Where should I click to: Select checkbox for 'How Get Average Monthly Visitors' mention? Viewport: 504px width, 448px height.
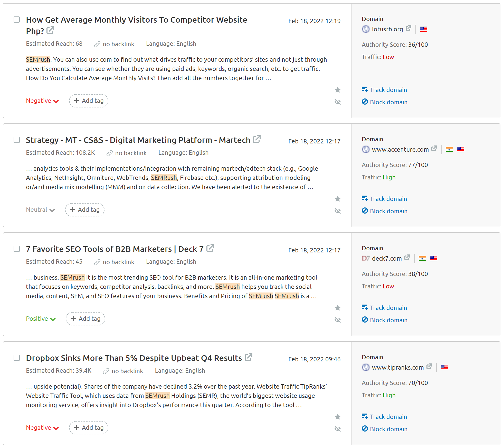click(x=17, y=20)
